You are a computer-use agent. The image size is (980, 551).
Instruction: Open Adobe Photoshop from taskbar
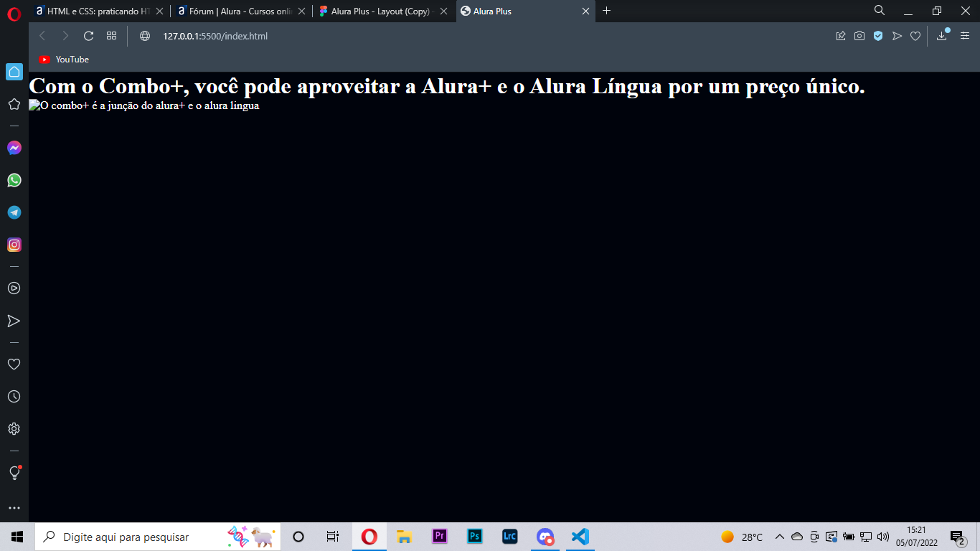click(x=475, y=537)
